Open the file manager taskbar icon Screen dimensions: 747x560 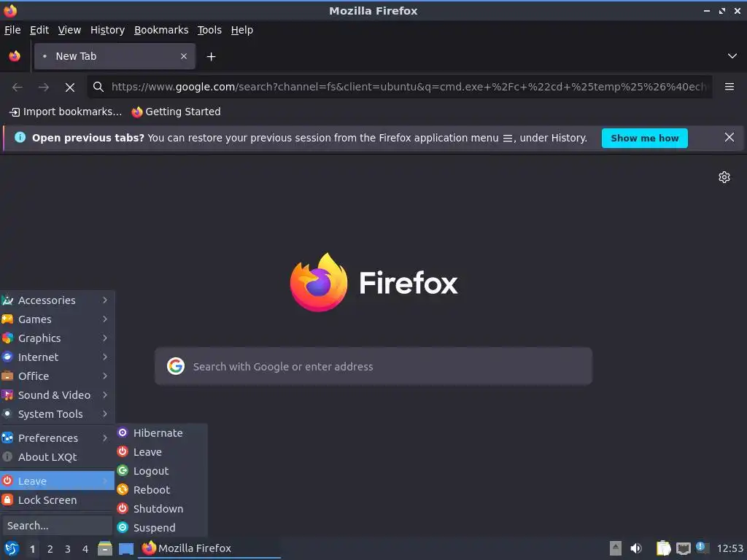105,548
